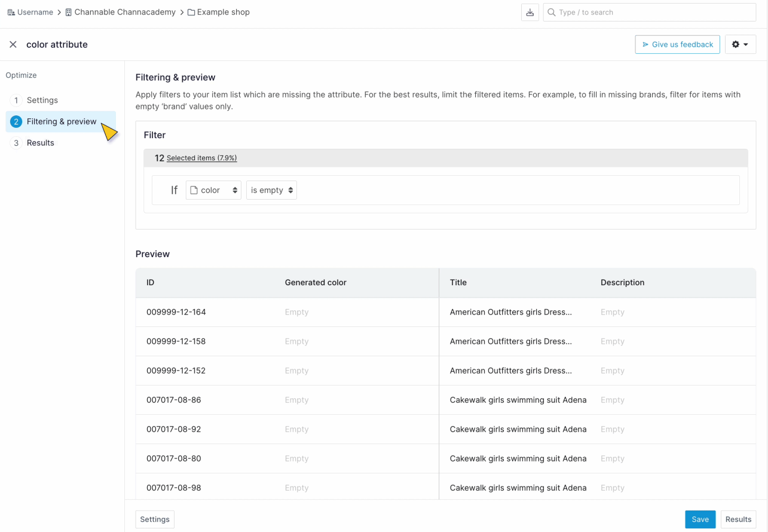The width and height of the screenshot is (768, 532).
Task: Open the gear settings icon in the header
Action: point(736,44)
